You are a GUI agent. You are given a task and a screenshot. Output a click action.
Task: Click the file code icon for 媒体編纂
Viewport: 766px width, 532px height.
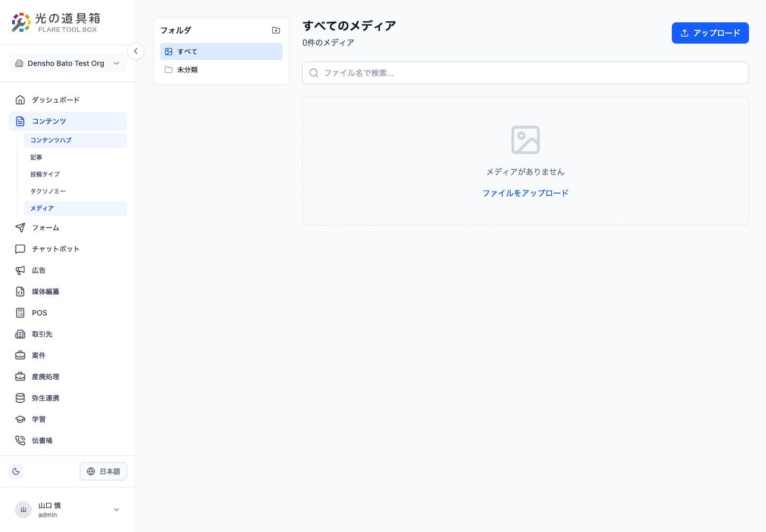[x=20, y=292]
